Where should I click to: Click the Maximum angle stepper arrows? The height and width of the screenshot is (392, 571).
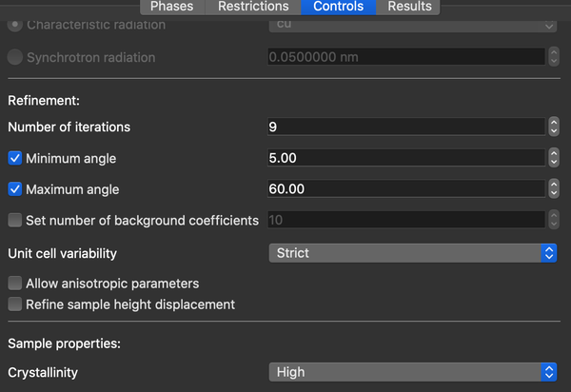[x=553, y=189]
